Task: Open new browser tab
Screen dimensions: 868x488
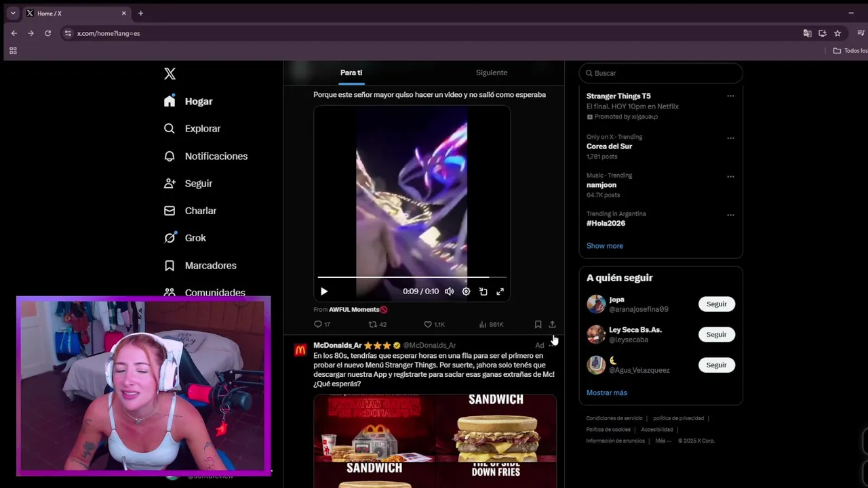Action: pos(140,14)
